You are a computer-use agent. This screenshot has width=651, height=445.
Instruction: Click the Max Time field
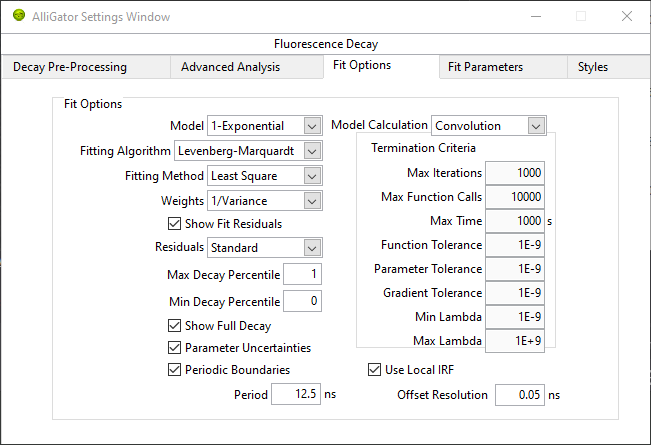coord(515,221)
